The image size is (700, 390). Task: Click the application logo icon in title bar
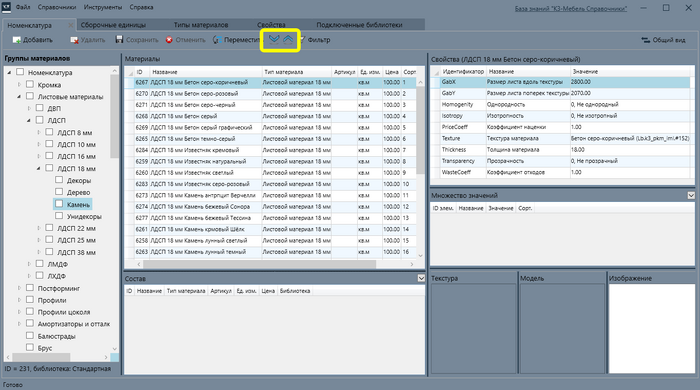[x=7, y=8]
